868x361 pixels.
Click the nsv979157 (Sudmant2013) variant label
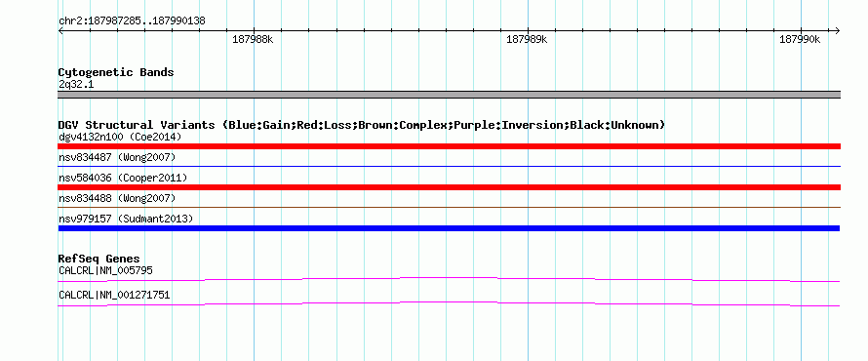pyautogui.click(x=126, y=219)
